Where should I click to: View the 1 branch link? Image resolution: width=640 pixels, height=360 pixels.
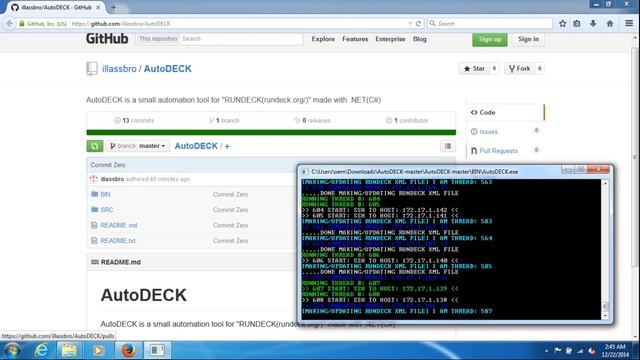224,120
